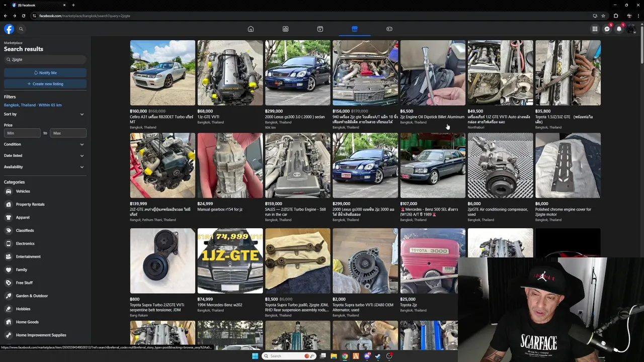Open the Chrome tab search dropdown
This screenshot has height=362, width=644.
5,5
